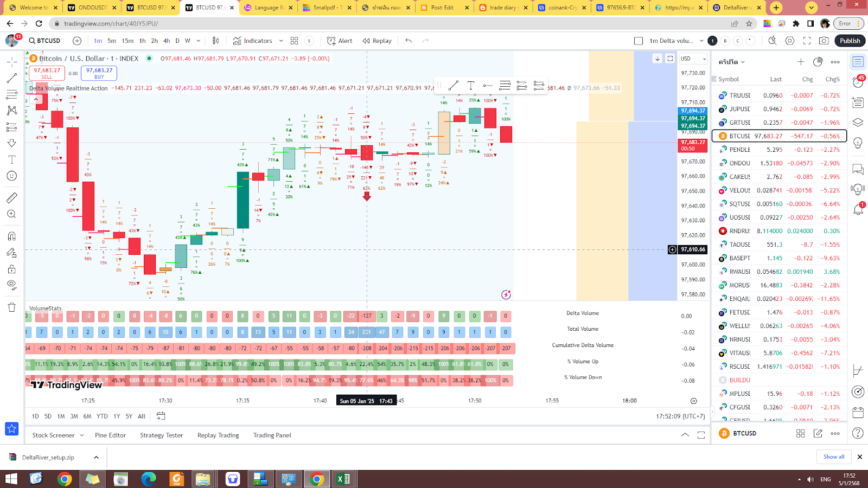Open the chart type candles selector
868x488 pixels.
[x=215, y=41]
